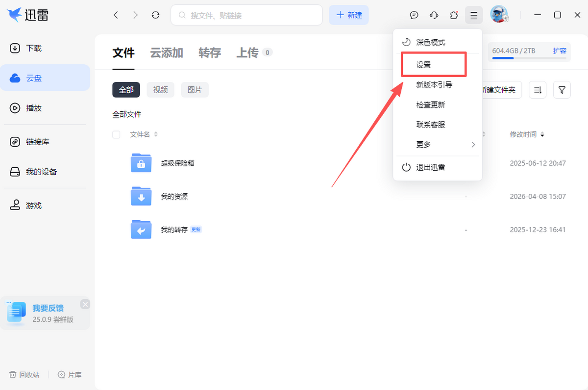This screenshot has width=588, height=390.
Task: Open 云盘 in the sidebar
Action: 45,78
